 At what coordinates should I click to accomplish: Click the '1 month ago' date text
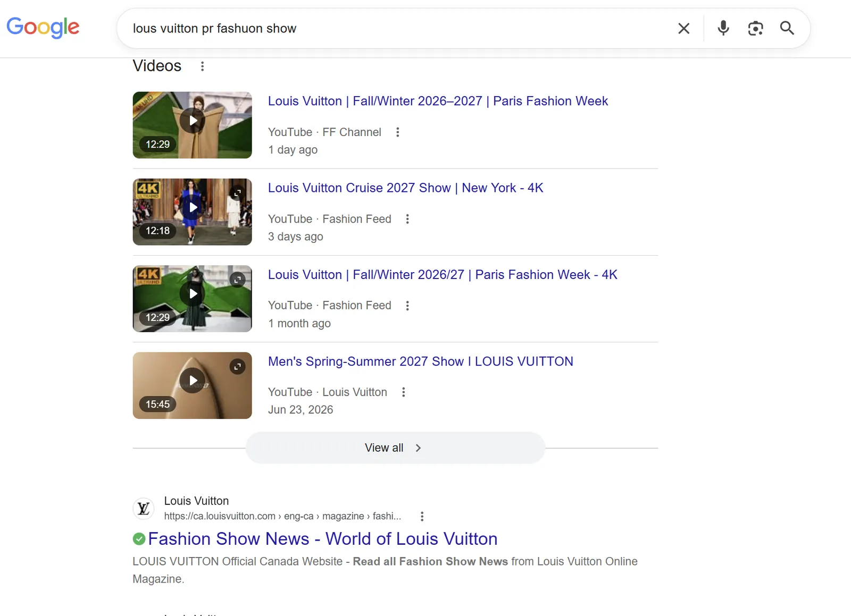coord(299,323)
